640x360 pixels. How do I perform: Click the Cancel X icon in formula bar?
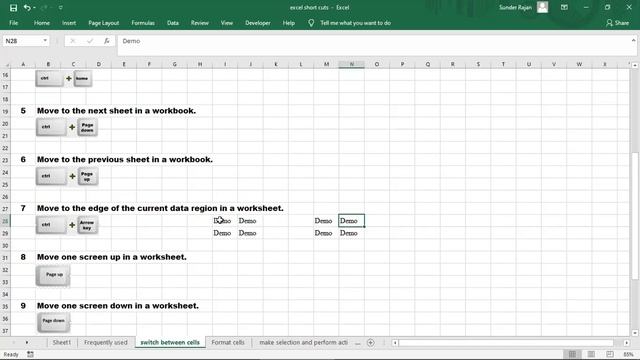[73, 41]
